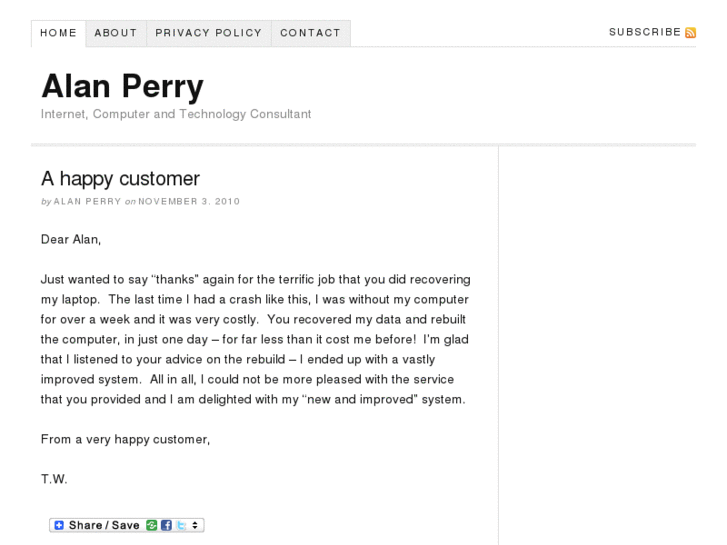
Task: Open the 'A happy customer' post title
Action: point(120,179)
